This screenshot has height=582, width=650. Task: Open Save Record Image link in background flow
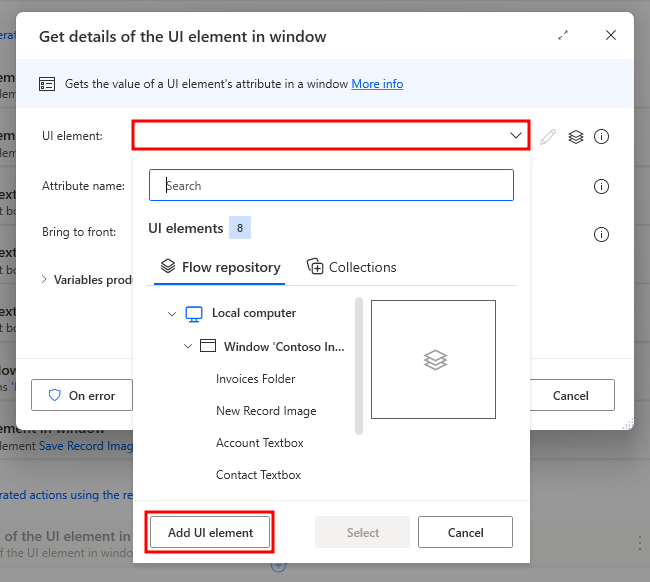(86, 446)
